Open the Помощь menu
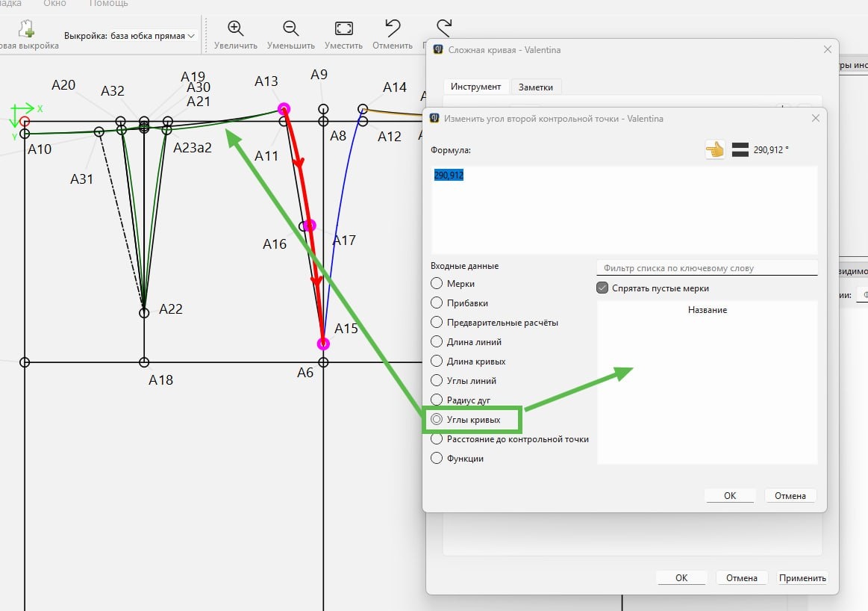This screenshot has width=868, height=611. pos(108,3)
